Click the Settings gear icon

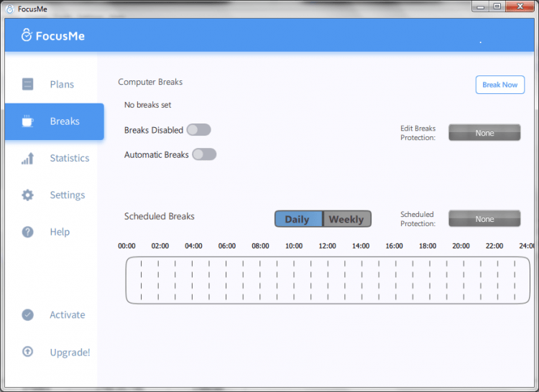click(27, 195)
